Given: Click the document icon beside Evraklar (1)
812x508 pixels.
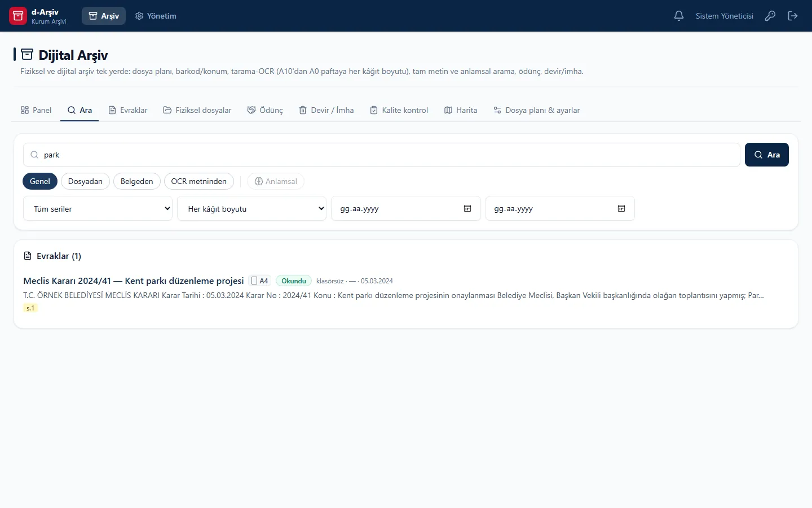Looking at the screenshot, I should (28, 256).
